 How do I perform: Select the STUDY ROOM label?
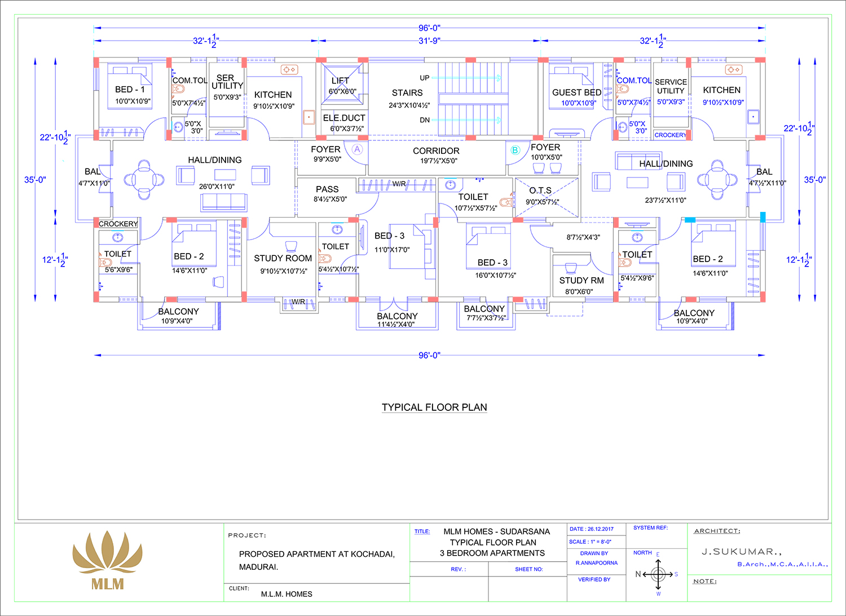283,258
